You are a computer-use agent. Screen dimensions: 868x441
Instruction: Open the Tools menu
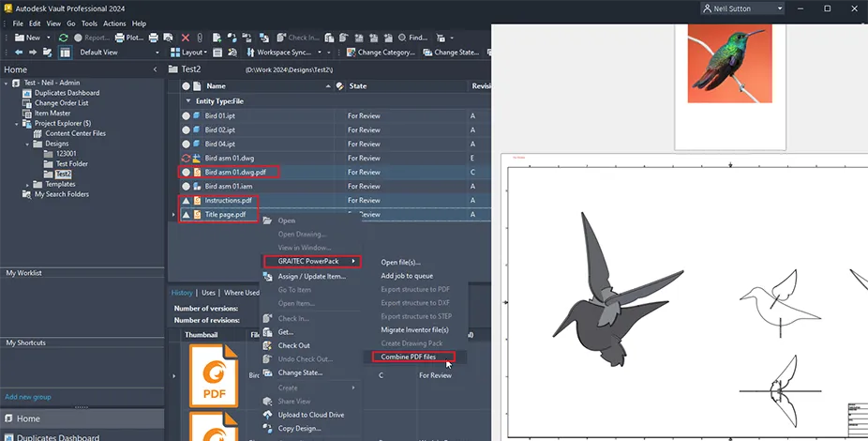[x=89, y=23]
